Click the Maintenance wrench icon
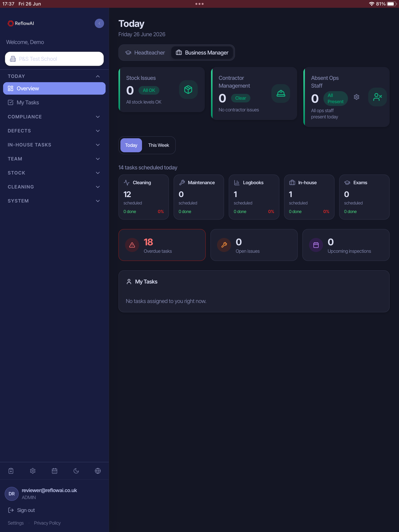Viewport: 399px width, 532px height. click(x=182, y=182)
